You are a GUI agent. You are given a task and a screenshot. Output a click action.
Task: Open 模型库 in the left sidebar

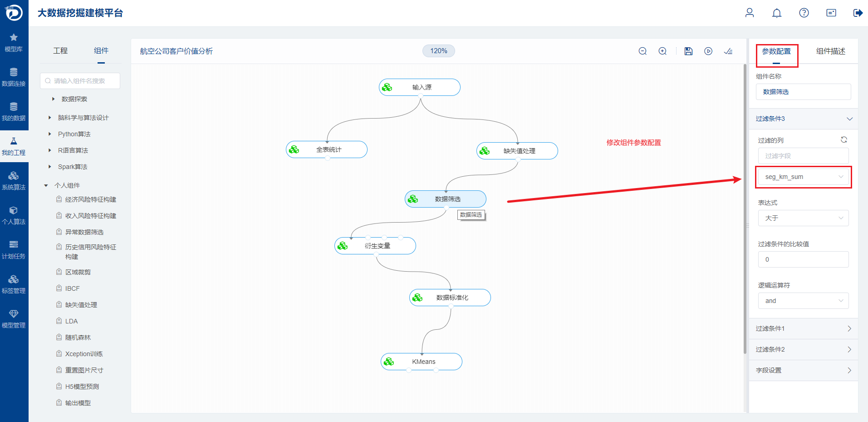pyautogui.click(x=14, y=43)
